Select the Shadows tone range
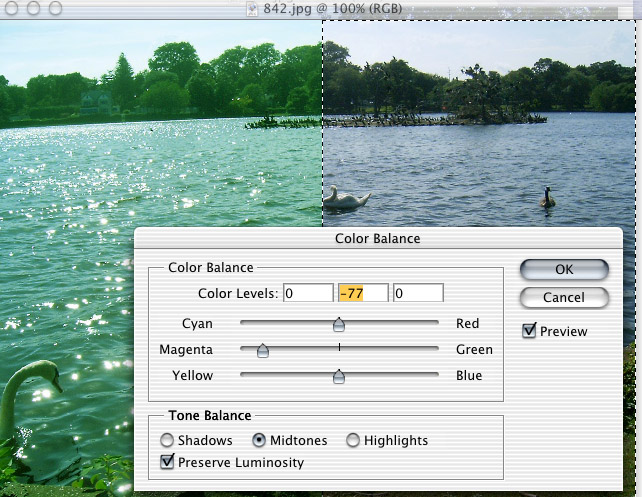 pos(168,440)
